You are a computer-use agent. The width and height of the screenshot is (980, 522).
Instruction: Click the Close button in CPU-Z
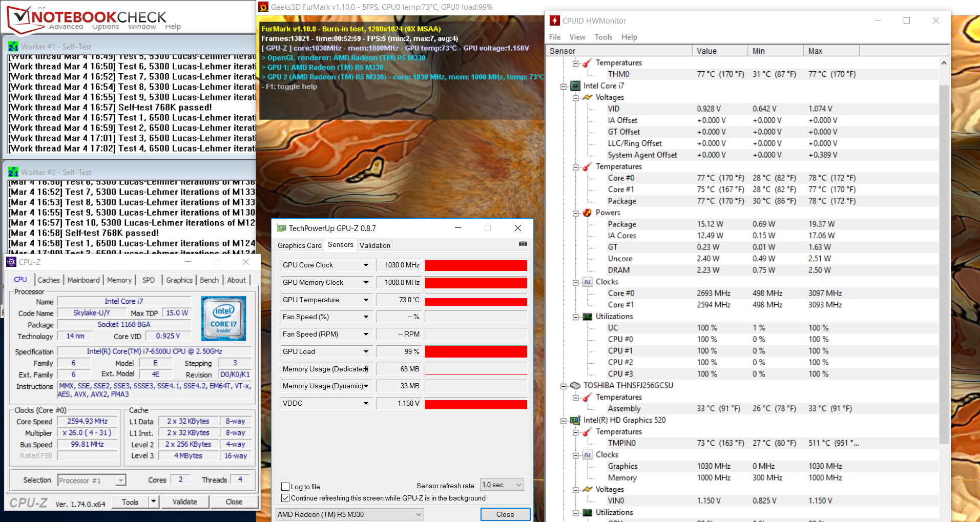(234, 502)
